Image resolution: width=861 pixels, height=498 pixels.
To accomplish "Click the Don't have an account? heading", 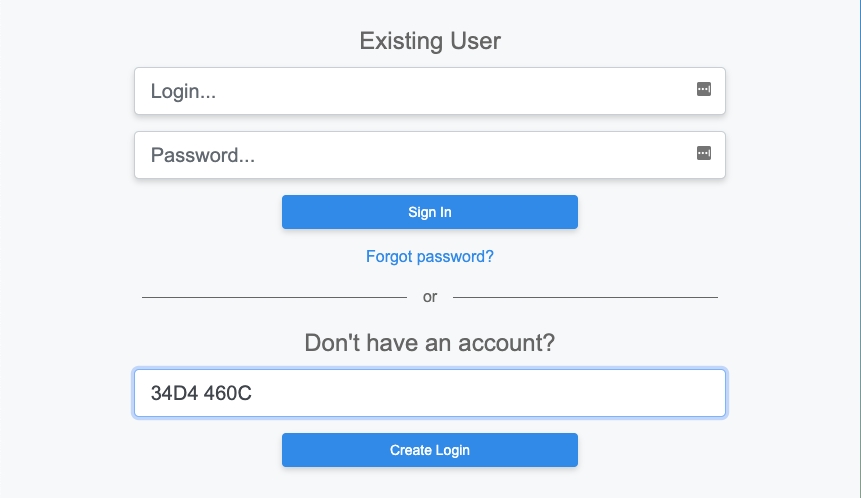I will point(430,343).
